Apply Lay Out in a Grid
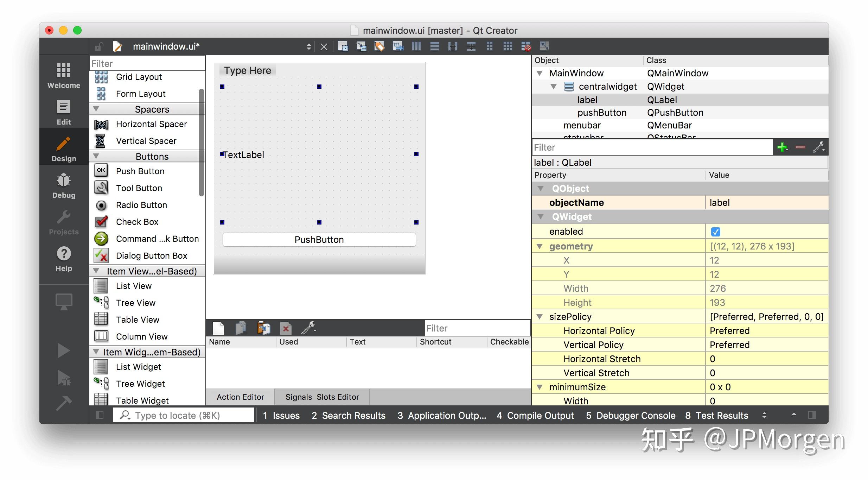 508,46
